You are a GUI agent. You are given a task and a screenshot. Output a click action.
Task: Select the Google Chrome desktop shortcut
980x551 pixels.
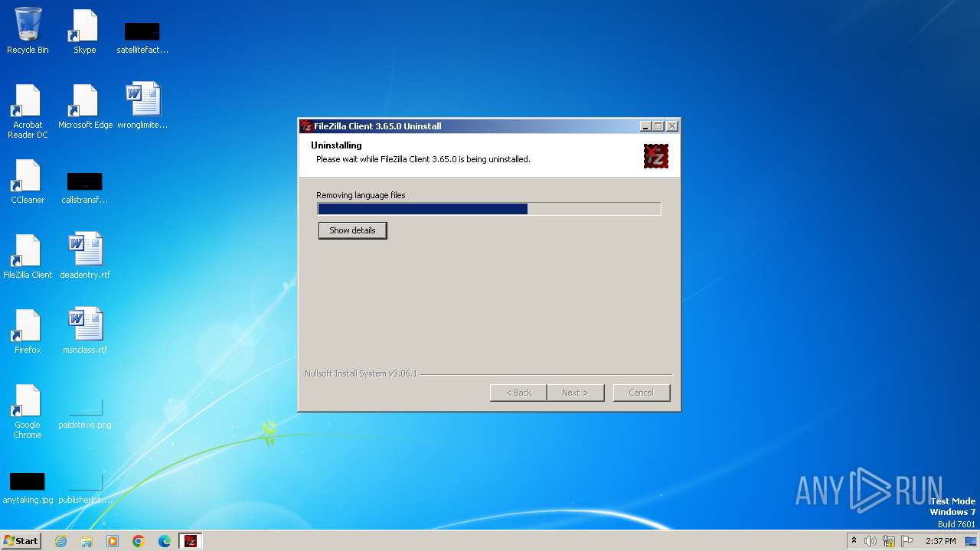click(x=28, y=411)
